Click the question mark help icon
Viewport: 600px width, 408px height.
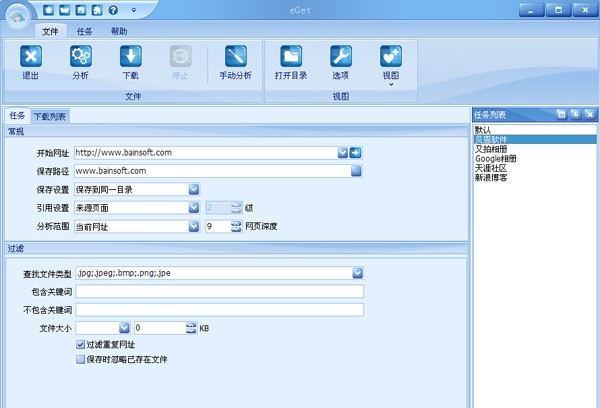click(x=113, y=10)
